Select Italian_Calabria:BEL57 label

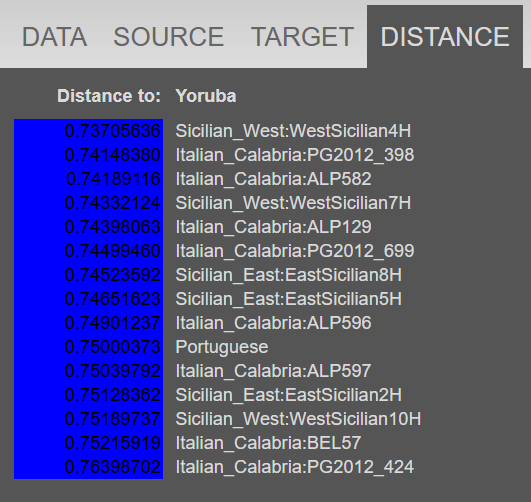click(x=268, y=443)
